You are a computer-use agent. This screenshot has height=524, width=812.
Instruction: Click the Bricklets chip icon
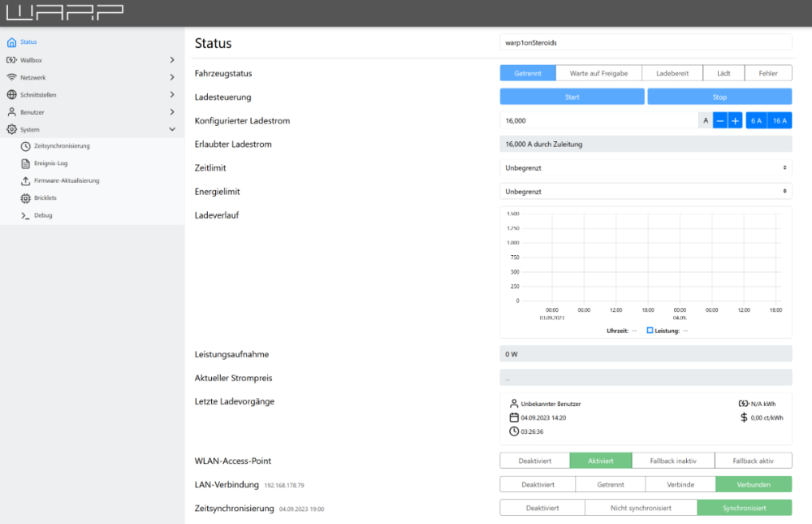click(x=26, y=198)
